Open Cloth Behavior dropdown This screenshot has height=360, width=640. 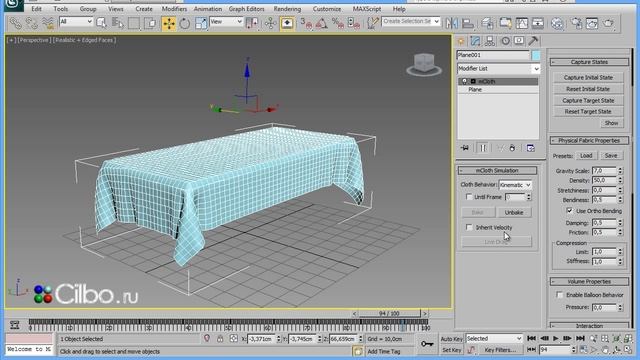click(515, 185)
